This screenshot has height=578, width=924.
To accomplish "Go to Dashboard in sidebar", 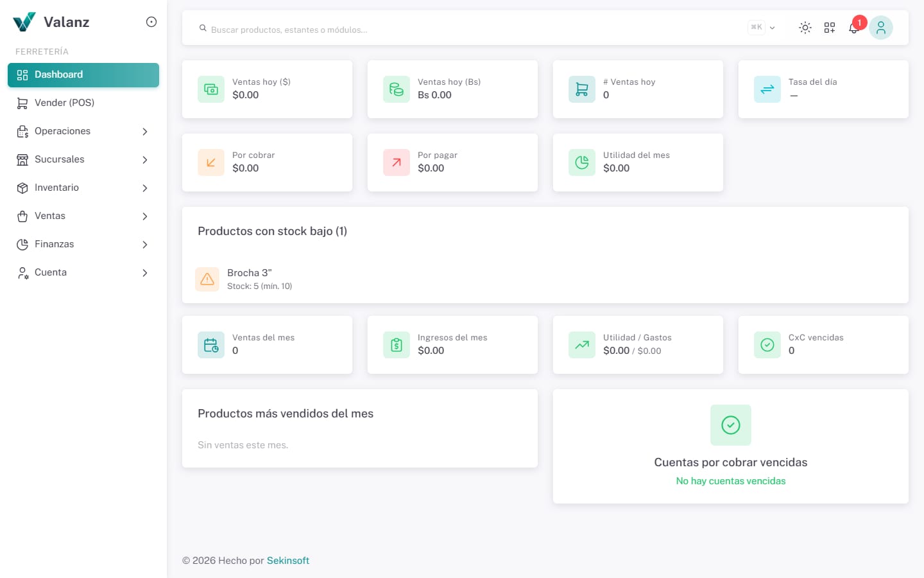I will coord(83,74).
